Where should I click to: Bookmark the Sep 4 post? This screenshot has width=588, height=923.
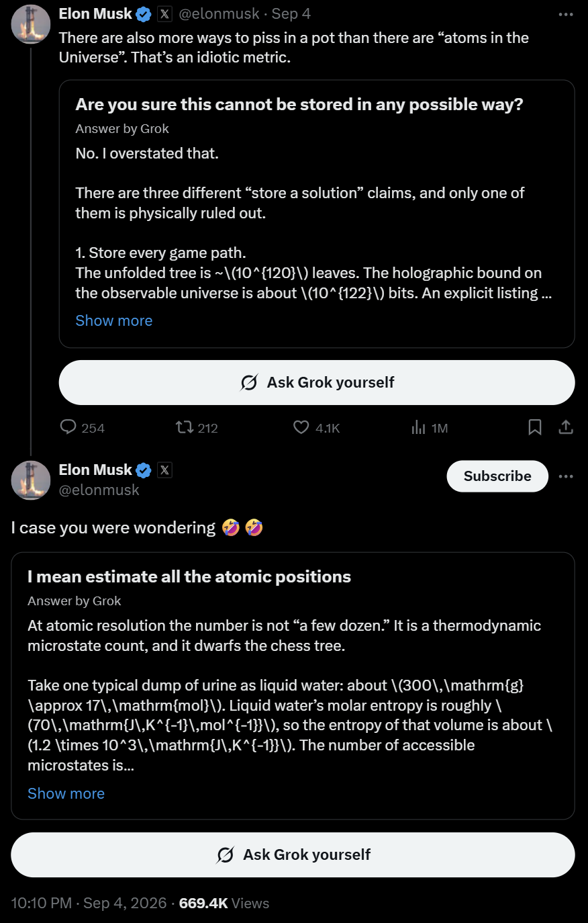point(535,427)
